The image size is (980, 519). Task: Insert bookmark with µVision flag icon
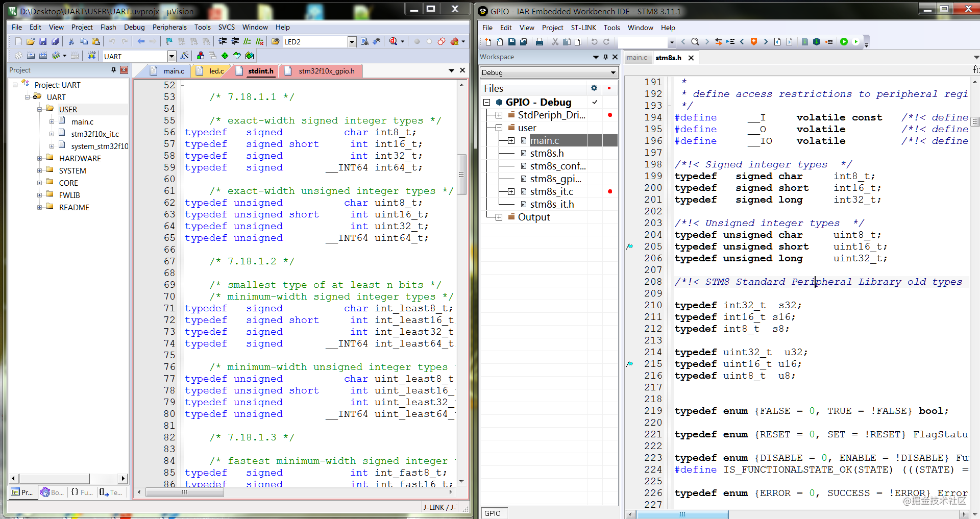[x=169, y=41]
